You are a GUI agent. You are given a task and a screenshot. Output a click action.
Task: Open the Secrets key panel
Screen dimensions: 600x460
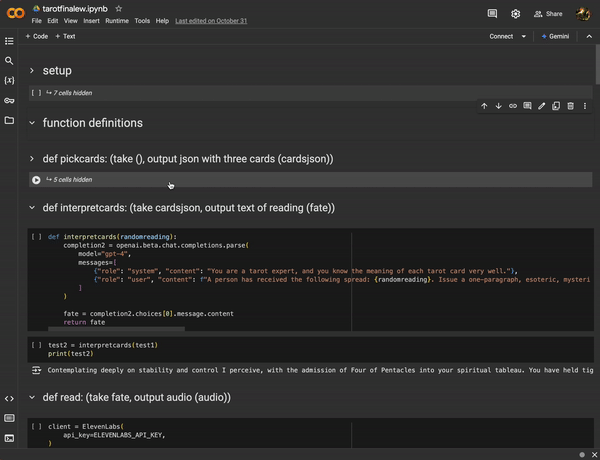pyautogui.click(x=9, y=101)
